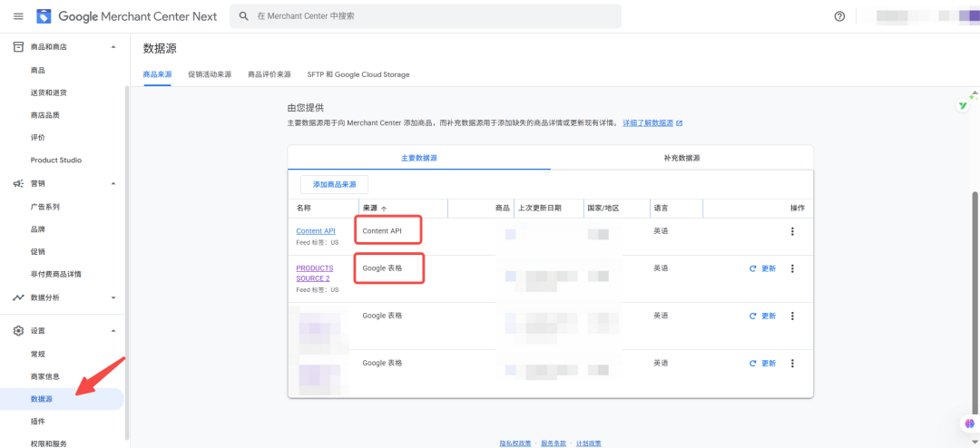The image size is (980, 448).
Task: Collapse the 营销 section
Action: coord(113,183)
